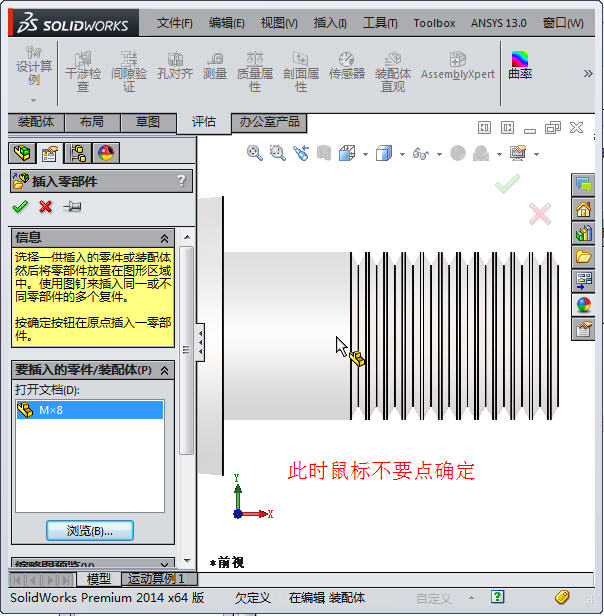The height and width of the screenshot is (616, 604).
Task: Open the 插入 (Insert) menu
Action: click(330, 22)
